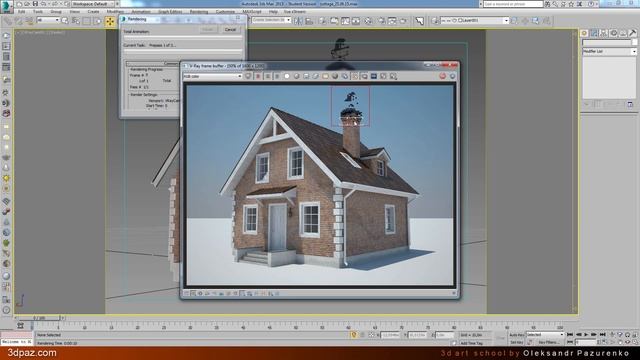Click the time slider handle
This screenshot has height=360, width=640.
[40, 318]
